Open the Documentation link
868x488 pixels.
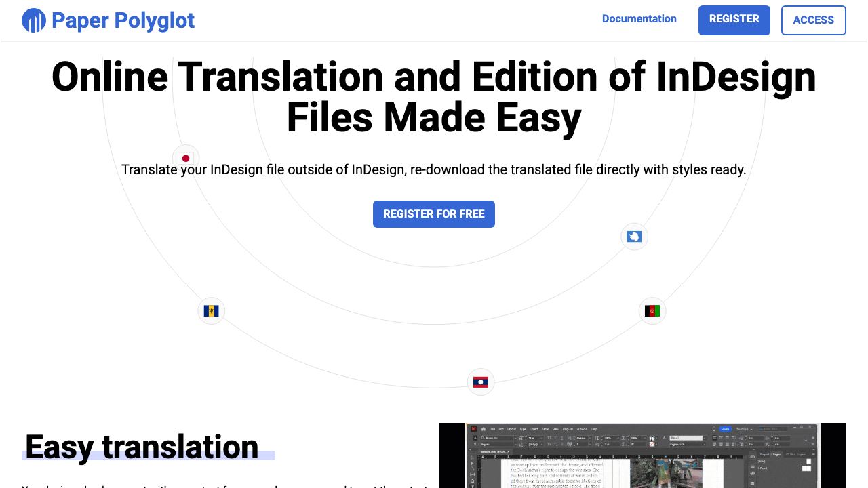pos(639,19)
